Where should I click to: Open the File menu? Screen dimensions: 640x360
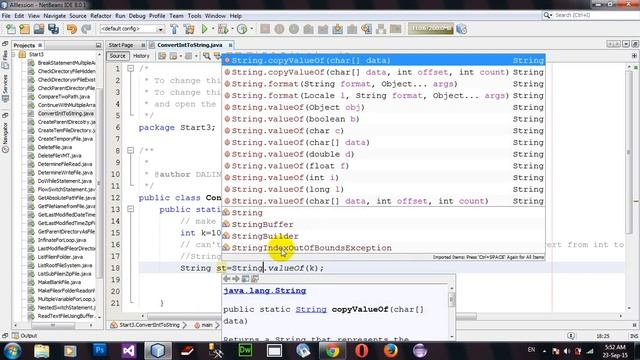point(6,16)
